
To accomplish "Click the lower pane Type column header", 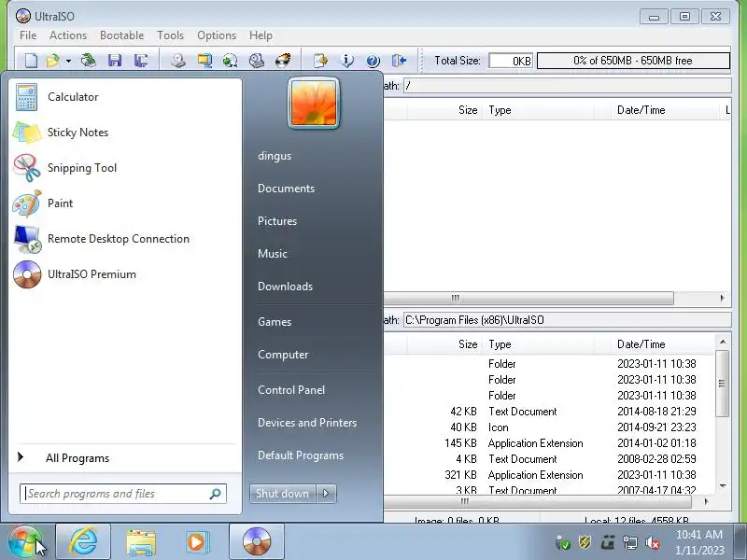I will pos(539,344).
